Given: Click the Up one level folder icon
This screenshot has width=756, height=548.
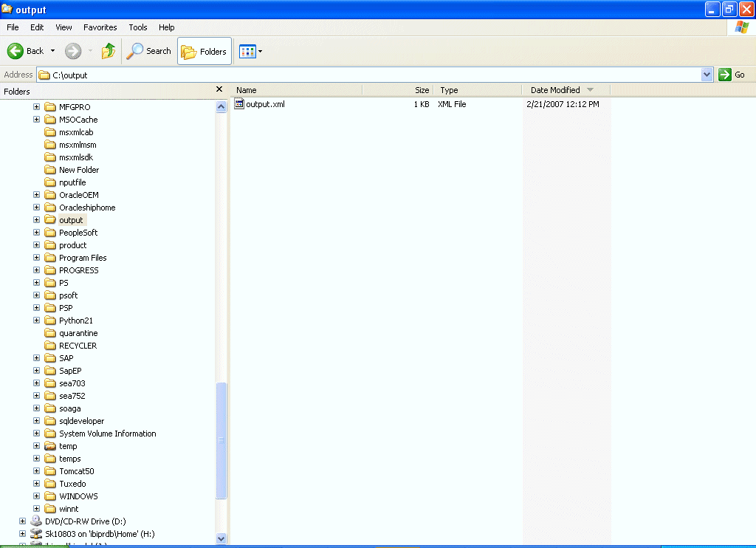Looking at the screenshot, I should [107, 51].
